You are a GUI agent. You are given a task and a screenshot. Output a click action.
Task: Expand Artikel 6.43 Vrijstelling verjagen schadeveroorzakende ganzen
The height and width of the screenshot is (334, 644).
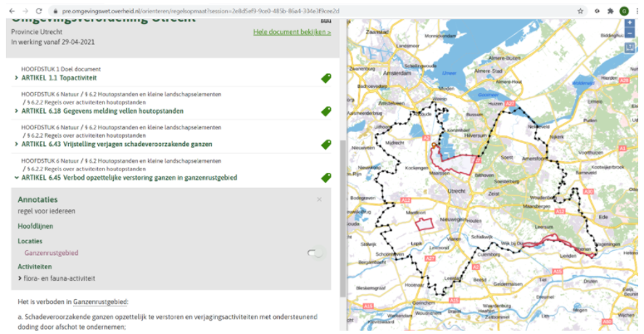click(x=116, y=145)
